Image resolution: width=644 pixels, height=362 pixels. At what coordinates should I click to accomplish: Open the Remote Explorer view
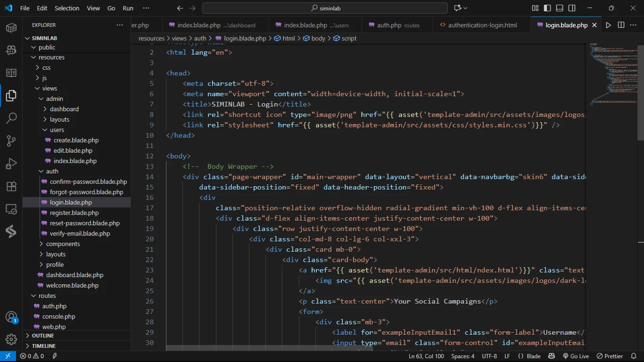(x=11, y=209)
